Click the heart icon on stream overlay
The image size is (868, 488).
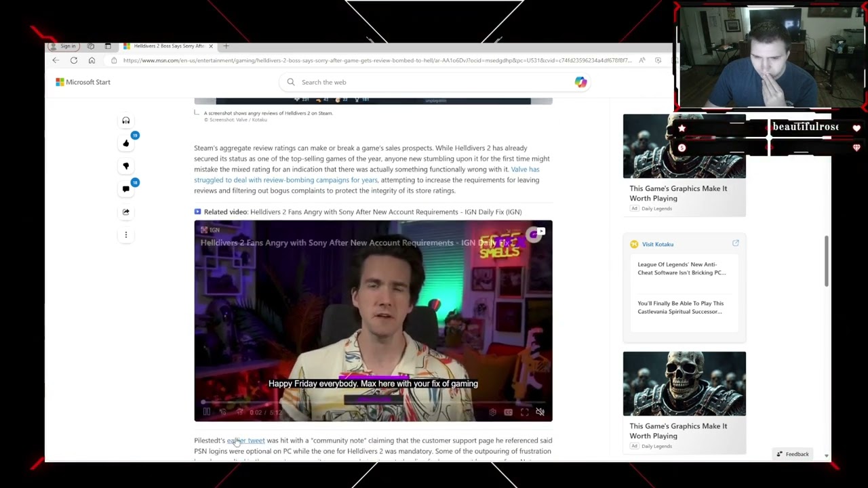coord(856,128)
